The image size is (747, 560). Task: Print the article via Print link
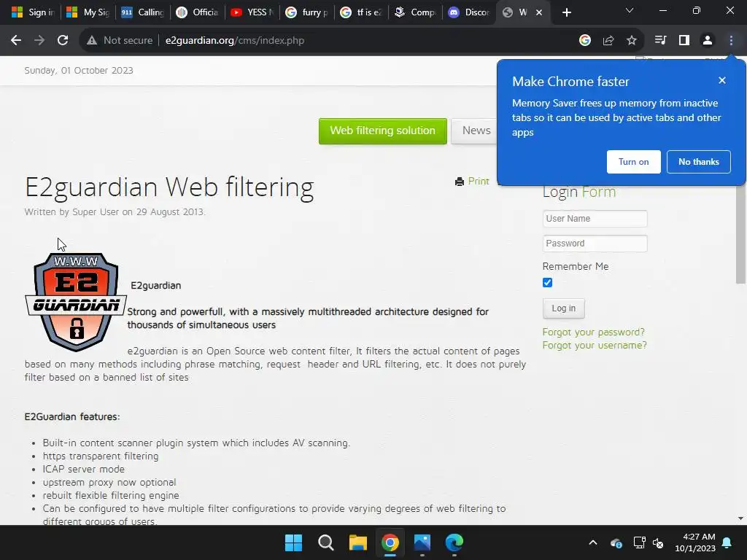pyautogui.click(x=479, y=182)
